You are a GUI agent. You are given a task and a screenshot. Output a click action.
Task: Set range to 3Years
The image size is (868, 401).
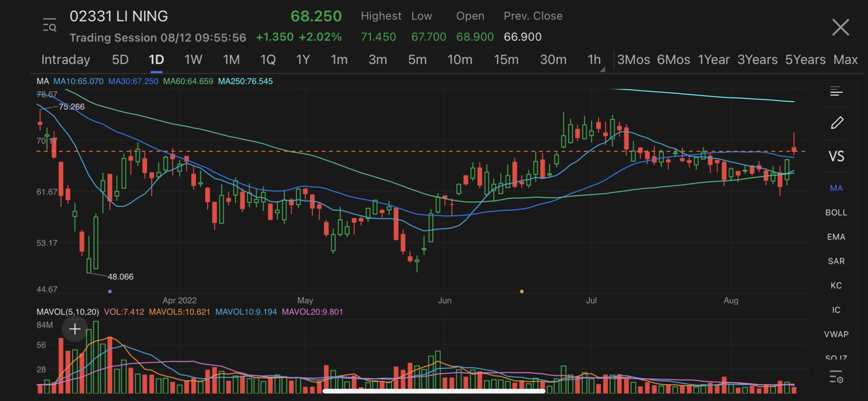coord(757,59)
